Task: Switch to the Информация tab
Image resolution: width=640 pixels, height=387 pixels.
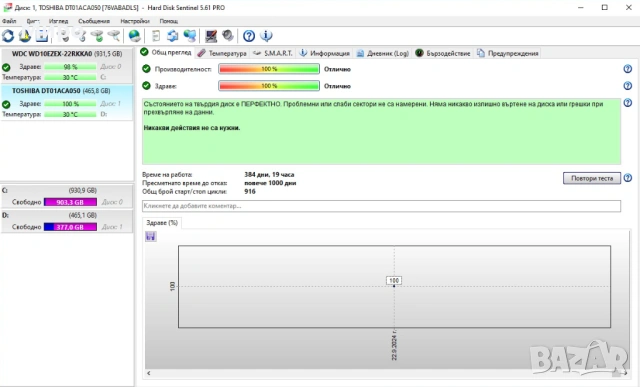Action: [325, 53]
